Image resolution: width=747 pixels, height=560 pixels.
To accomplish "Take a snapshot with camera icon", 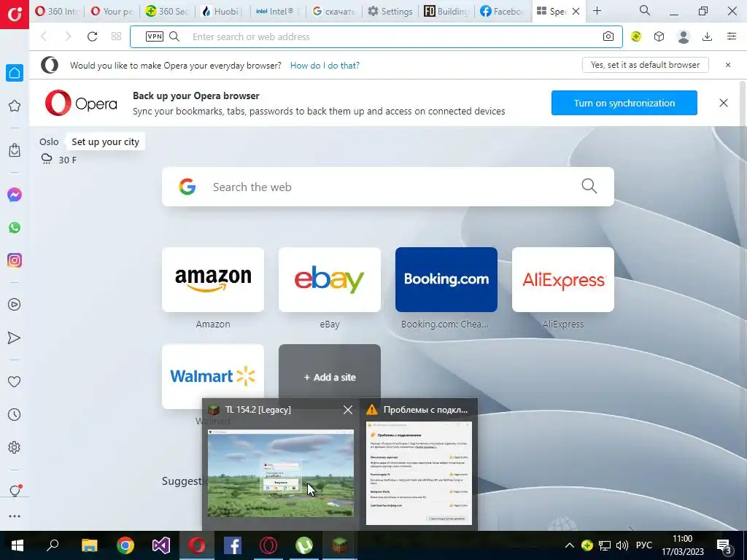I will coord(608,36).
